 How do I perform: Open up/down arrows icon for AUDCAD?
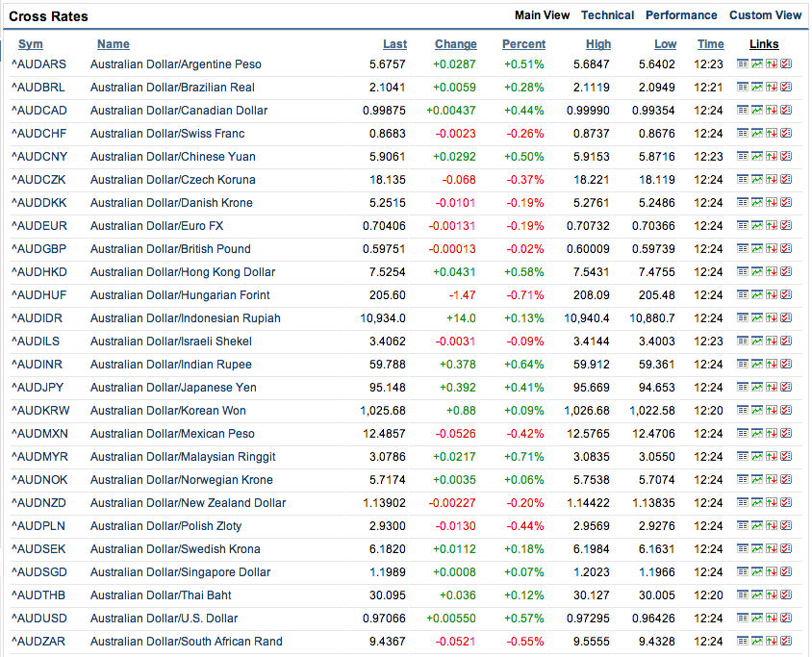(772, 111)
